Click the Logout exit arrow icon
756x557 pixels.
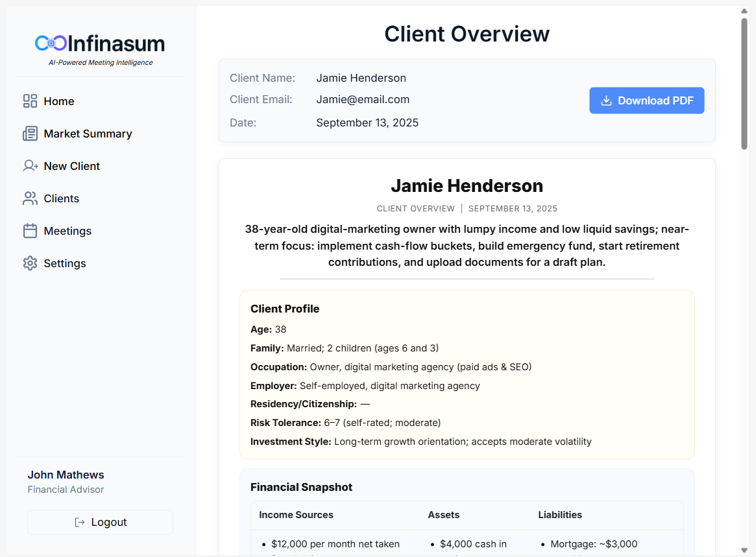[x=80, y=522]
